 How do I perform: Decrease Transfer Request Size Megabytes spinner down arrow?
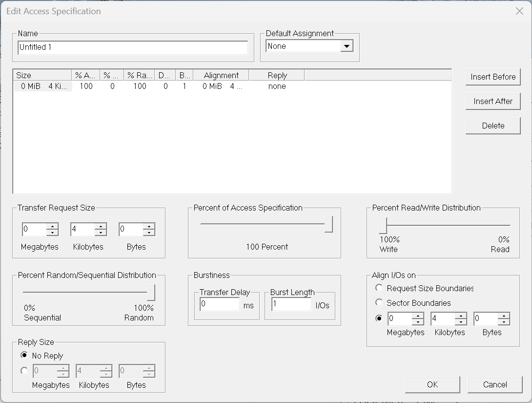pos(53,233)
